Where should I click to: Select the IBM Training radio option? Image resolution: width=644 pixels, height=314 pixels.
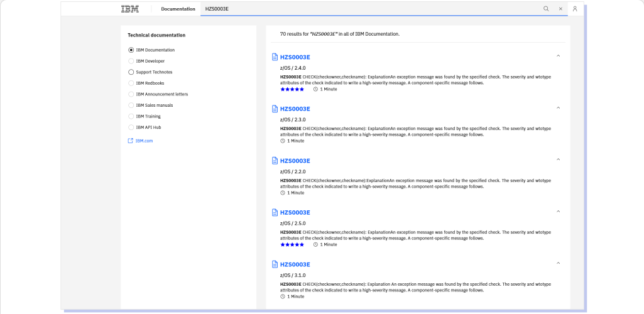coord(131,117)
